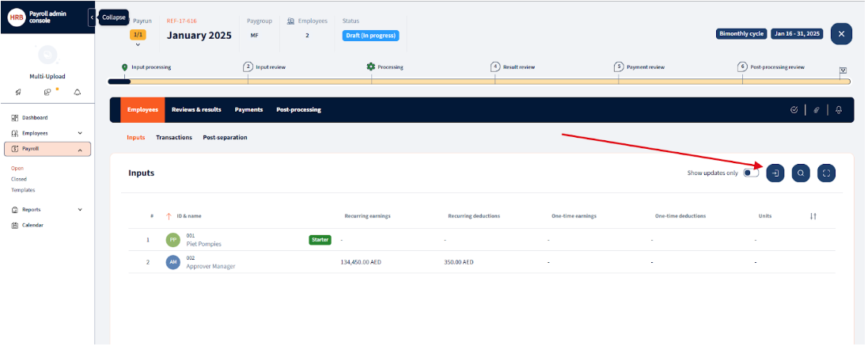Image resolution: width=868 pixels, height=350 pixels.
Task: Expand the Reports sidebar menu
Action: click(x=80, y=210)
